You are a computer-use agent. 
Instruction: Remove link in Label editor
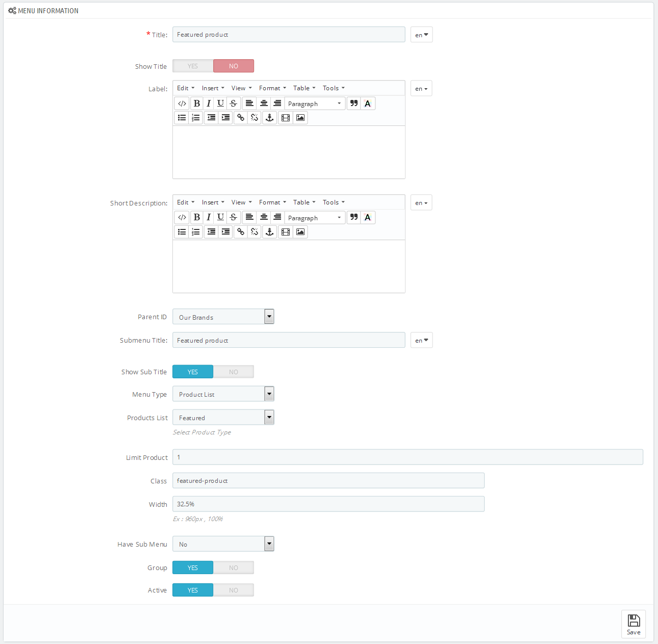(255, 118)
